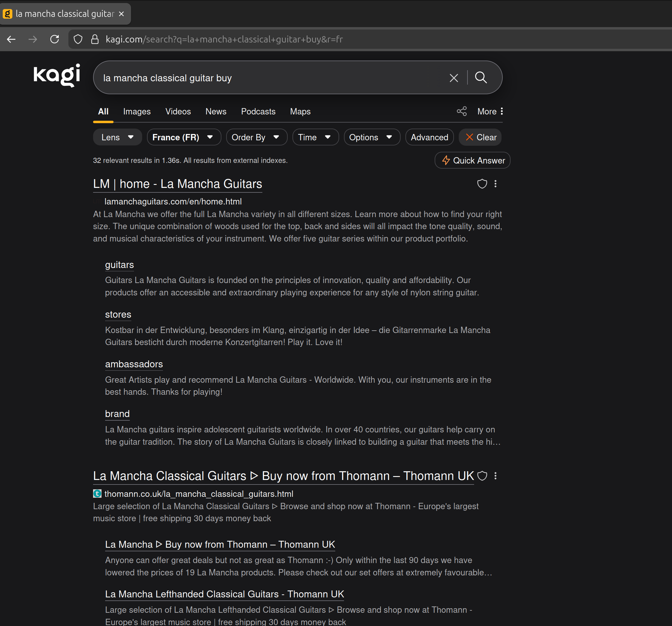Click the share results icon
This screenshot has width=672, height=626.
(461, 111)
